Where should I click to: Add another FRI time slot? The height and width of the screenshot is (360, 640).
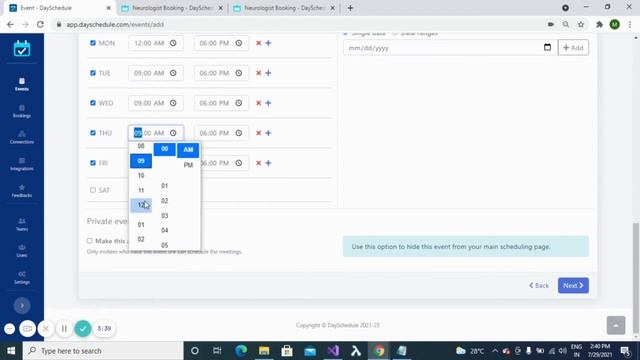pos(268,163)
